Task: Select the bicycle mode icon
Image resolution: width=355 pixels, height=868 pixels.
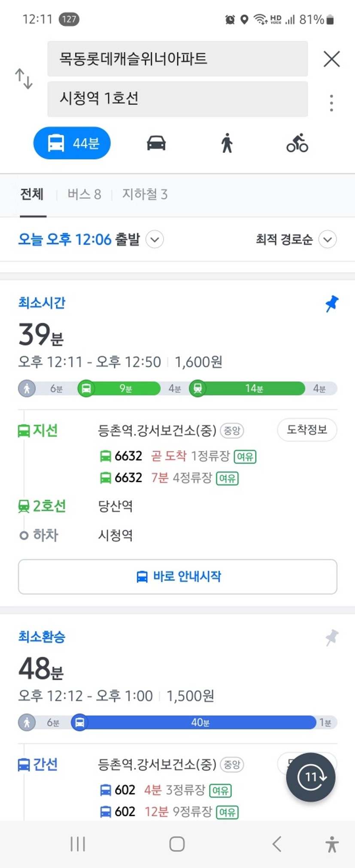Action: click(297, 143)
